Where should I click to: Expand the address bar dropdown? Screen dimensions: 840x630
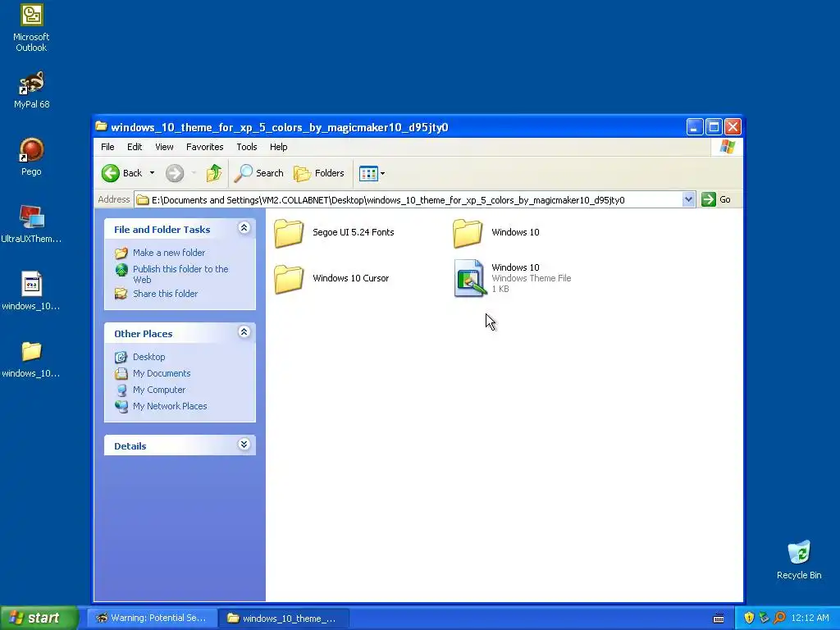point(688,200)
